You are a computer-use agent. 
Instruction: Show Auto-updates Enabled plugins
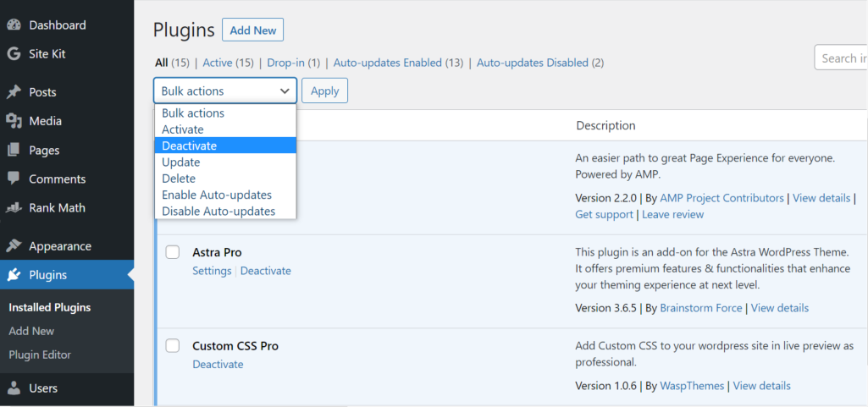pos(388,63)
